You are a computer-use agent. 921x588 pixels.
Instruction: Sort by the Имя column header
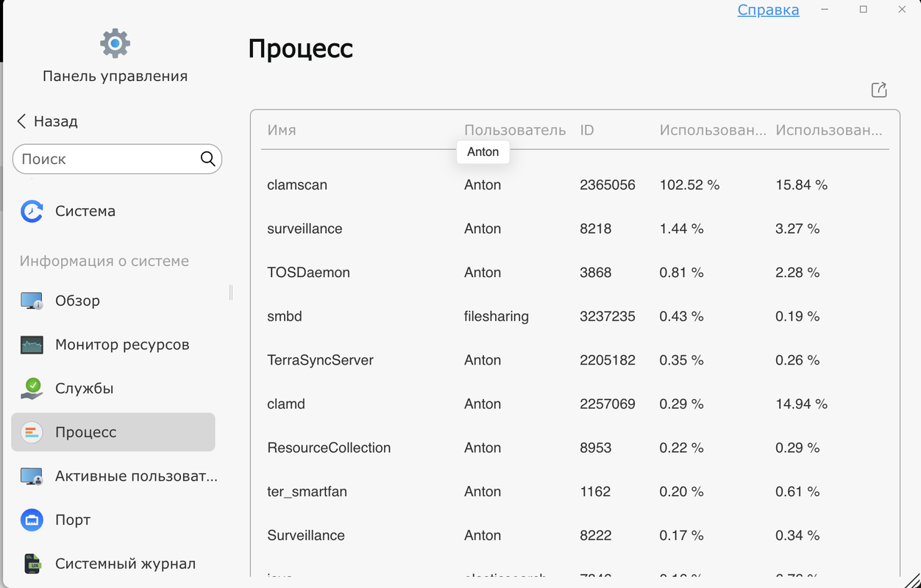282,130
